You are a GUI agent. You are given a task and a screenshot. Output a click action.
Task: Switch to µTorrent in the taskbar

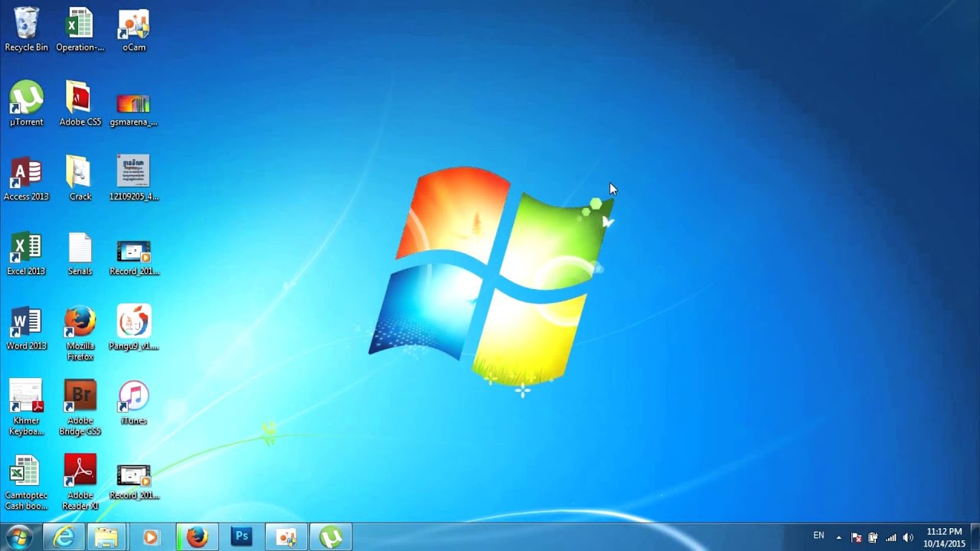331,537
